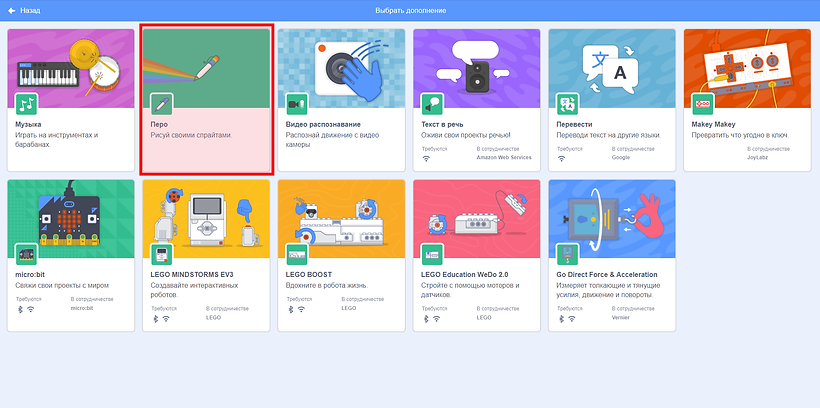Open the Перевести banner image

point(612,69)
